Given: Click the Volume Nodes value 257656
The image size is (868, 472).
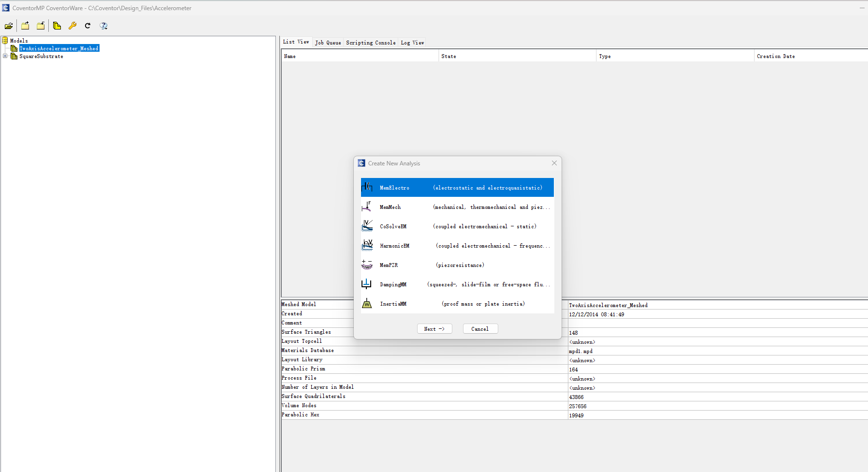Looking at the screenshot, I should tap(578, 406).
